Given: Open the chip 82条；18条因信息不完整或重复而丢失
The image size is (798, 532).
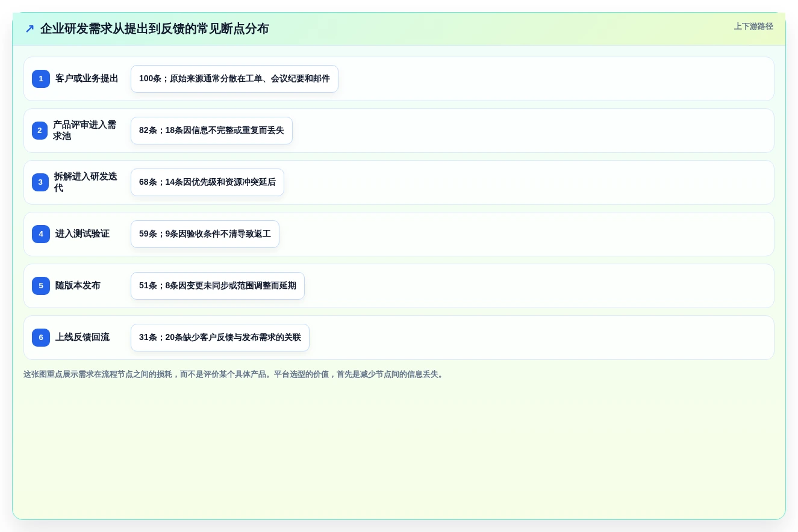Looking at the screenshot, I should (x=211, y=131).
